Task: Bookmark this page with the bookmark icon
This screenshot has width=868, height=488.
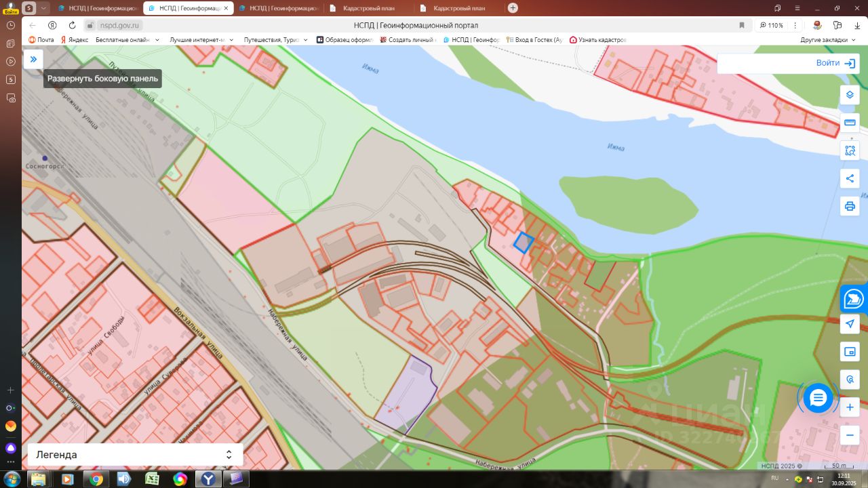Action: coord(742,25)
